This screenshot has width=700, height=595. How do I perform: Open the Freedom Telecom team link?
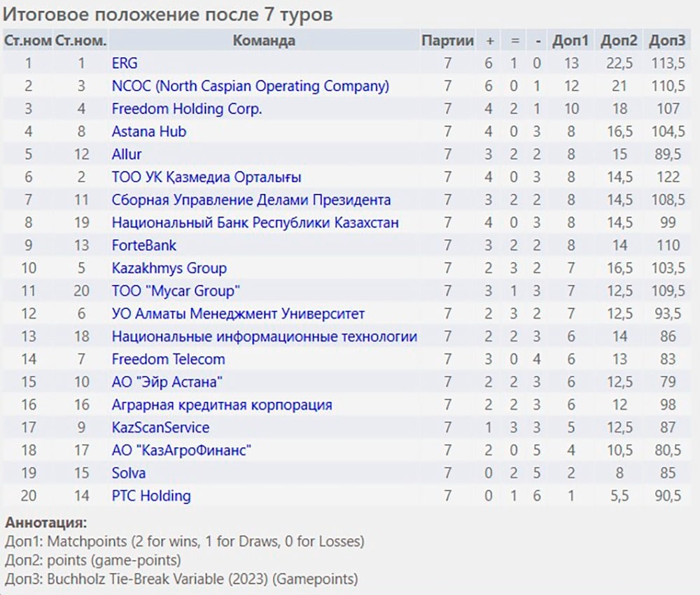[168, 359]
